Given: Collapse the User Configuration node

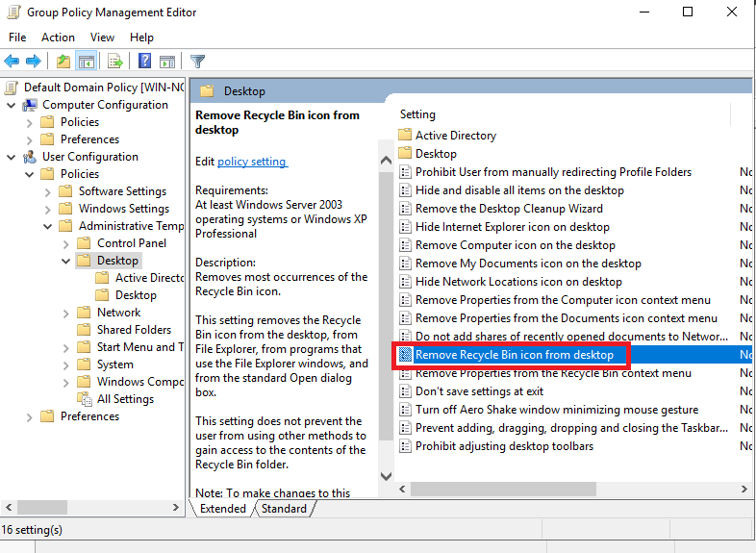Looking at the screenshot, I should click(x=12, y=157).
